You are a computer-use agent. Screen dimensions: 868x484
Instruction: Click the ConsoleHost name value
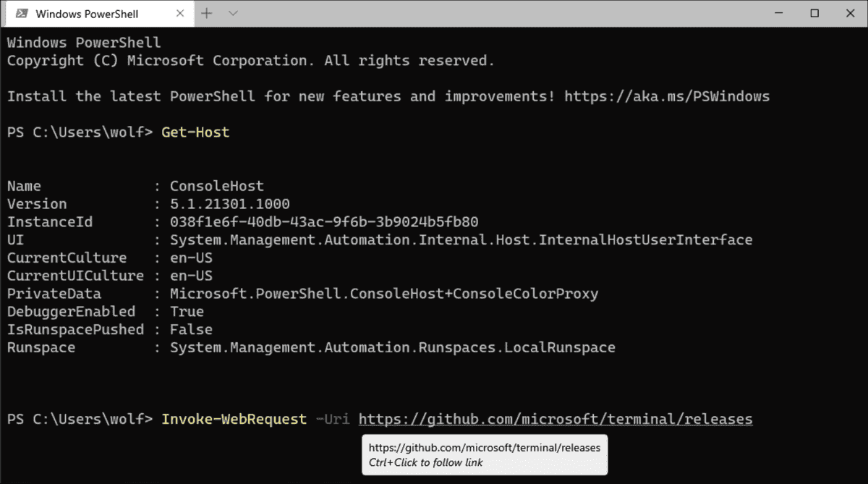(x=217, y=185)
